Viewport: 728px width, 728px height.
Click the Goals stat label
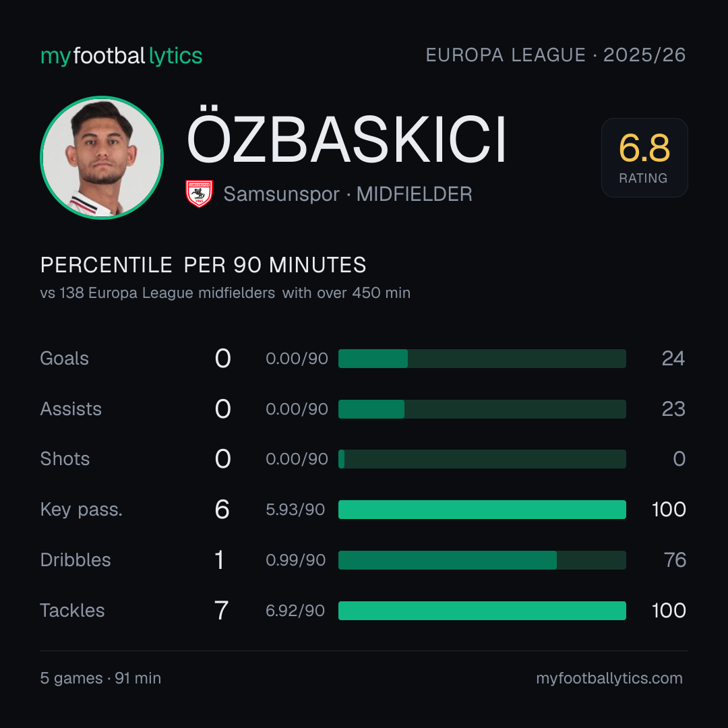coord(65,359)
